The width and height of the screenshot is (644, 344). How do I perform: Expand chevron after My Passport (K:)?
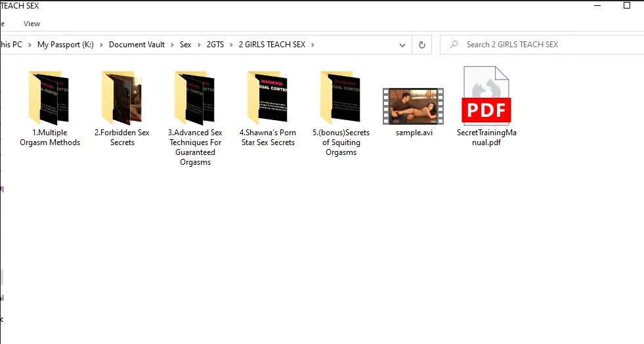pos(101,45)
